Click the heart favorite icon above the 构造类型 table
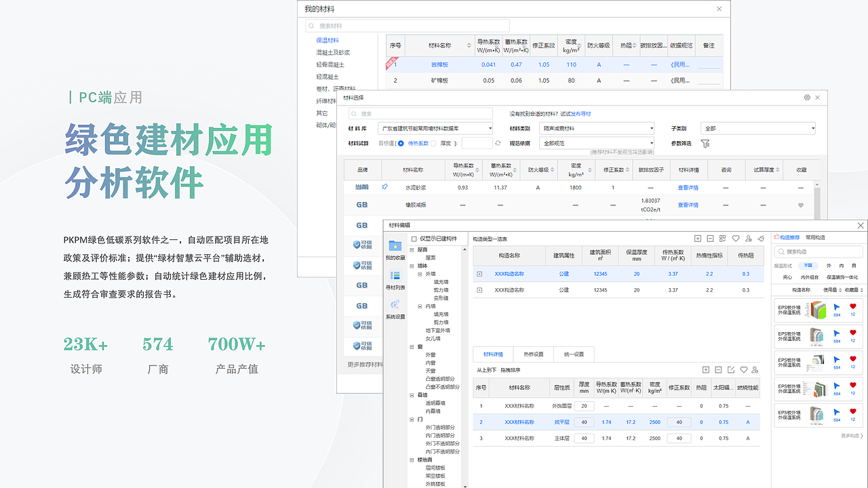Viewport: 868px width, 488px height. [x=736, y=238]
